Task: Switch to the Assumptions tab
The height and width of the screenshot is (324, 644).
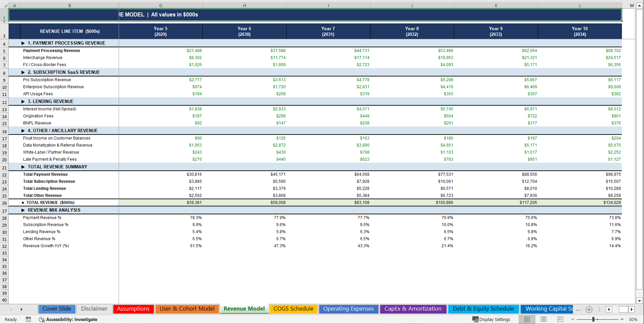Action: (x=133, y=309)
